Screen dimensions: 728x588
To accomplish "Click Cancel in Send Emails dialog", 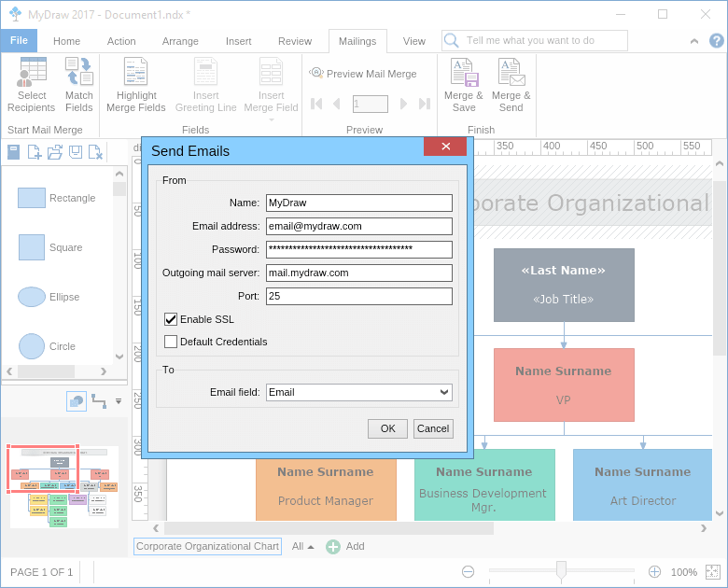I will click(433, 428).
